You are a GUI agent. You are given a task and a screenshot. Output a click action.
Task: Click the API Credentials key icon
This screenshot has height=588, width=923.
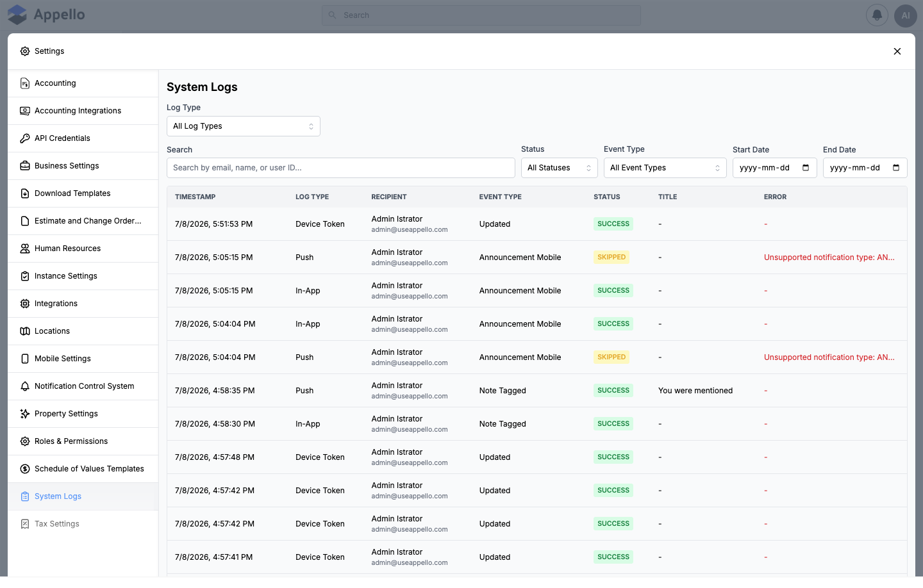25,138
